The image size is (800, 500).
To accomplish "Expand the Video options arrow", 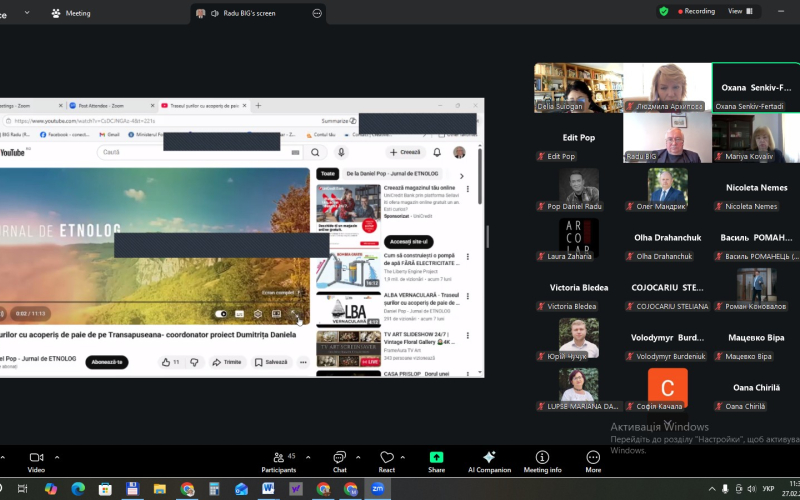I will point(54,457).
